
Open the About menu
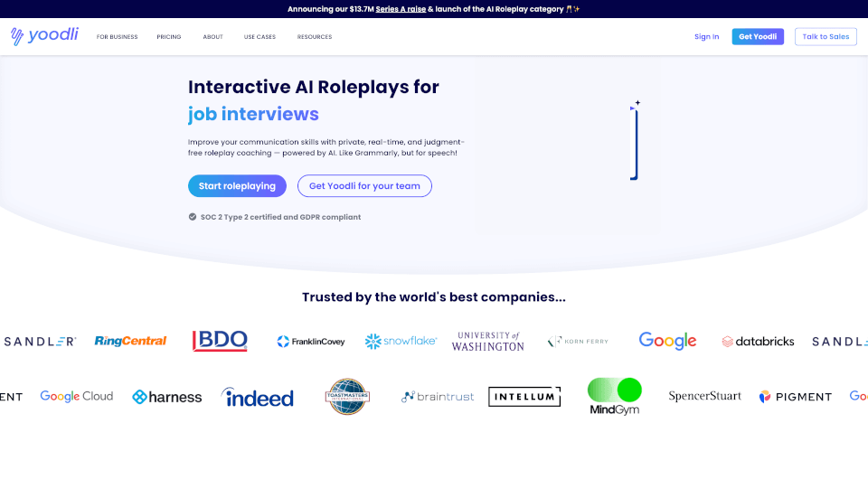point(212,37)
